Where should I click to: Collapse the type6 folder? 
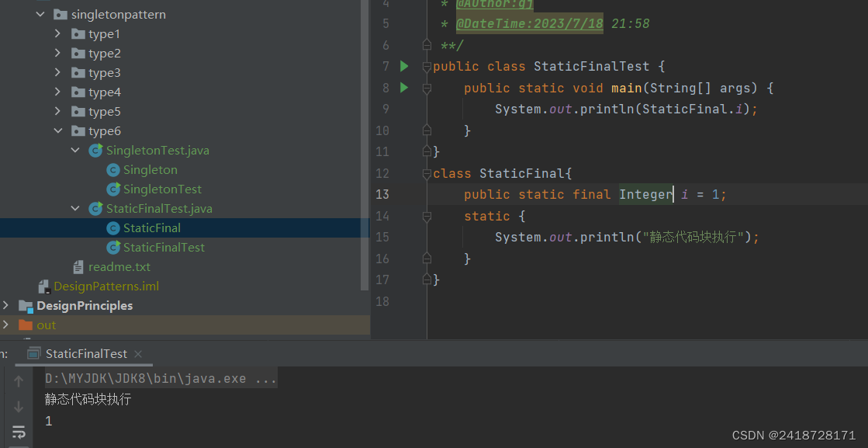click(x=58, y=130)
